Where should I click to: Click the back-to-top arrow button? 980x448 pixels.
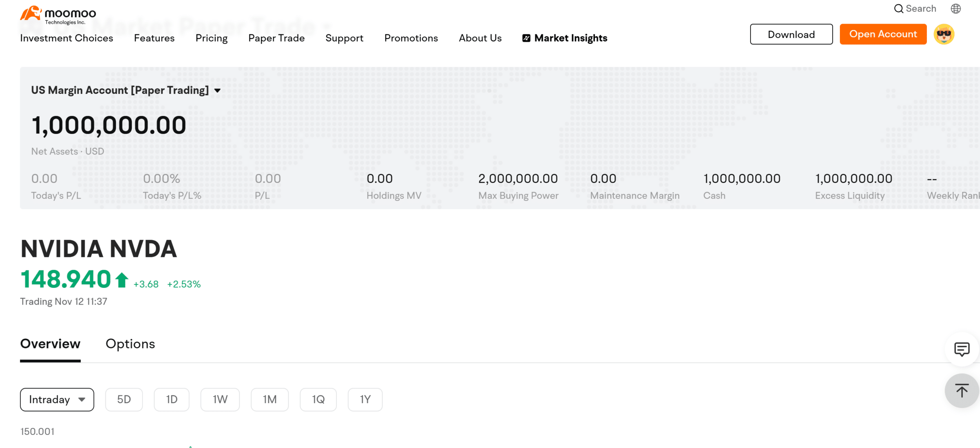[962, 391]
